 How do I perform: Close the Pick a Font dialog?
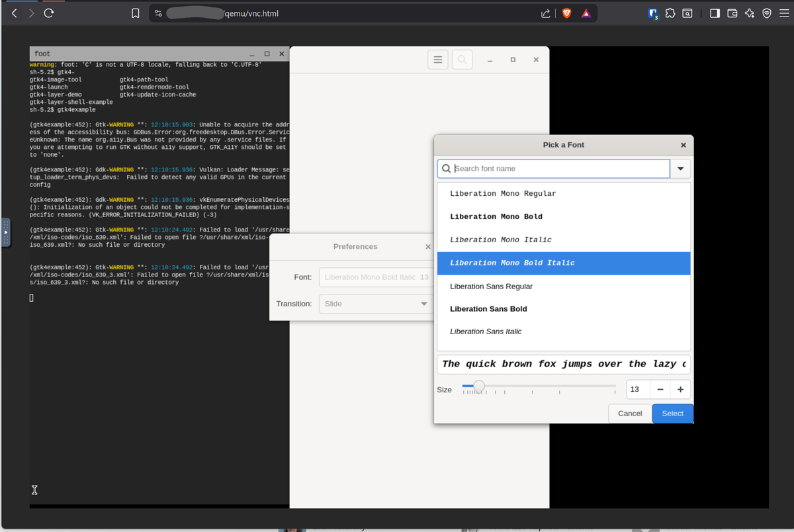pos(683,145)
